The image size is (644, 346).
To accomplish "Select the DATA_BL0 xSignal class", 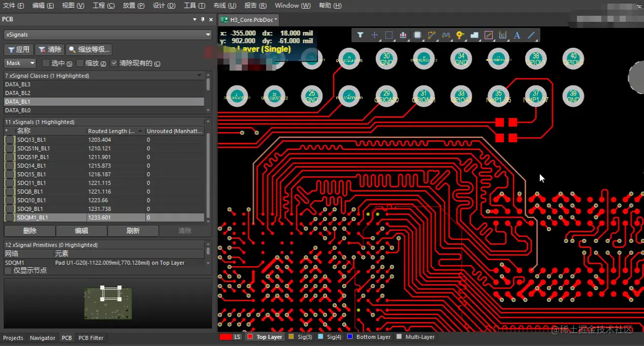I will point(104,110).
